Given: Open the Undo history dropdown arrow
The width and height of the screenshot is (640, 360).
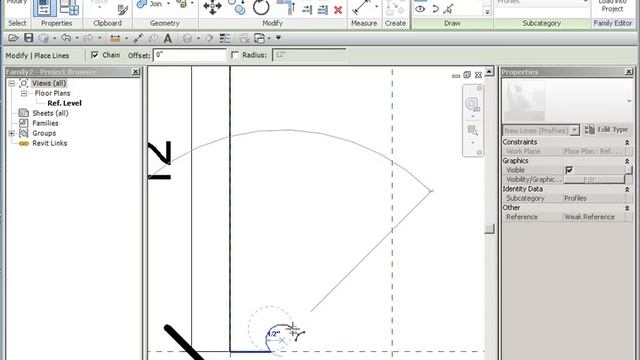Looking at the screenshot, I should tap(77, 38).
